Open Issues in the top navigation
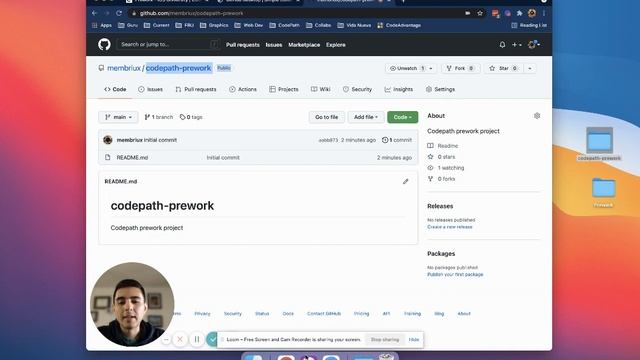 click(274, 45)
